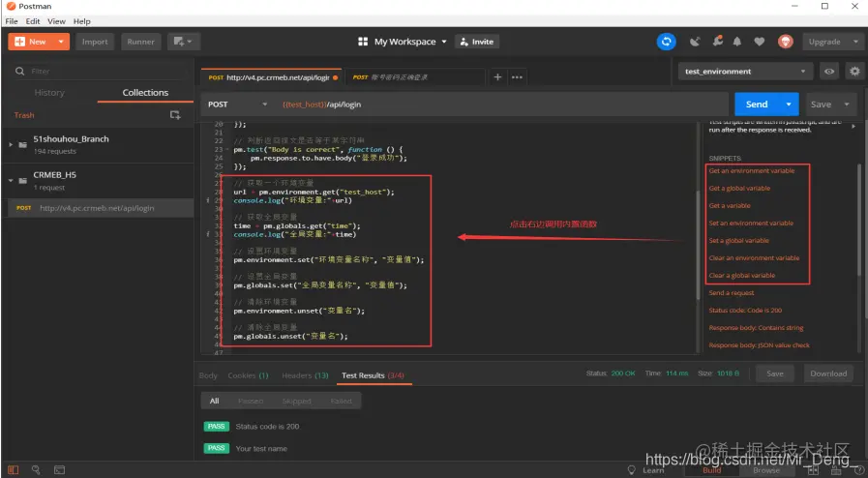This screenshot has width=868, height=478.
Task: Click the heart icon in header
Action: point(760,42)
